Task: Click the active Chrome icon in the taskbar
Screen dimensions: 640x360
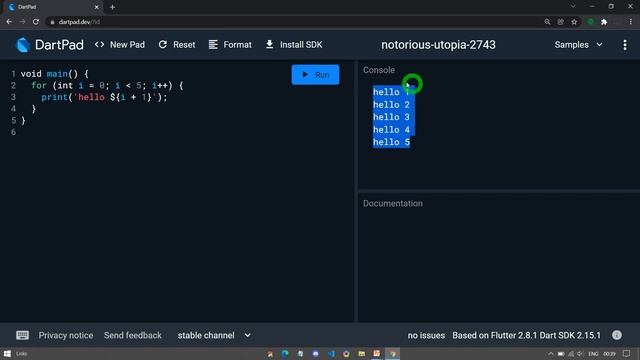Action: coord(392,353)
